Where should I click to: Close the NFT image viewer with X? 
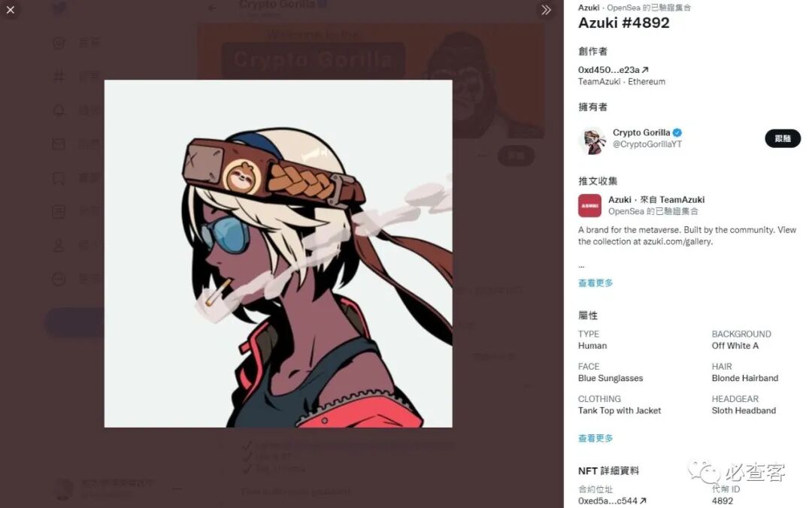pos(11,10)
